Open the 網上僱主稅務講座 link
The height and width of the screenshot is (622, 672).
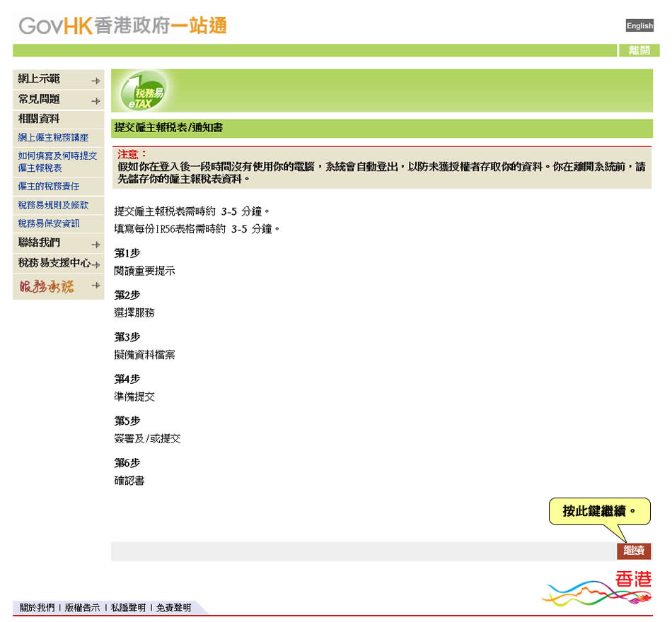click(53, 138)
